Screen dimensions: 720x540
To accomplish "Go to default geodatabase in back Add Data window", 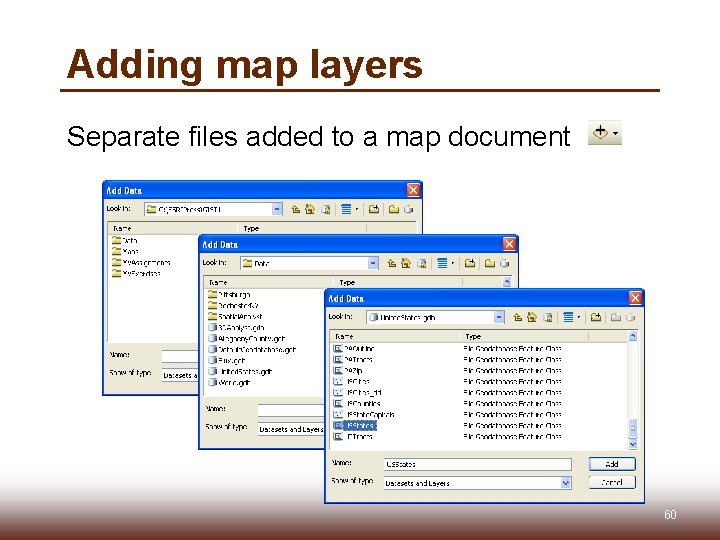I will tap(326, 209).
